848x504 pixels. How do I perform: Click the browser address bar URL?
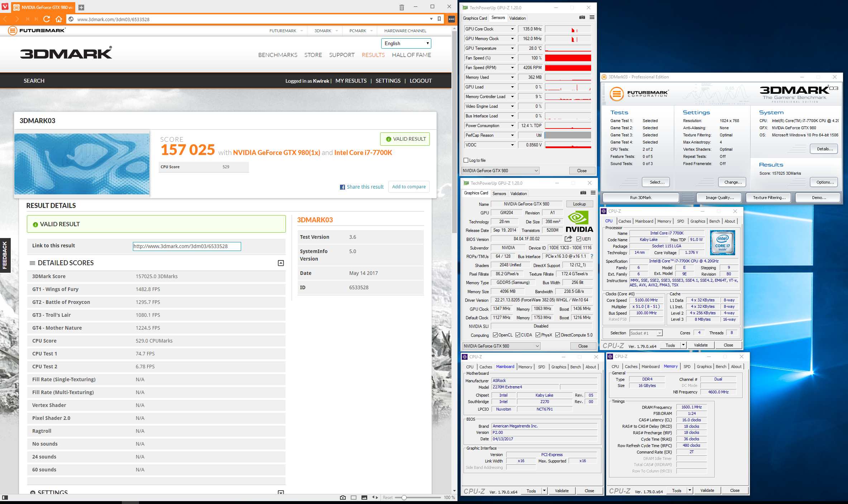[x=113, y=19]
